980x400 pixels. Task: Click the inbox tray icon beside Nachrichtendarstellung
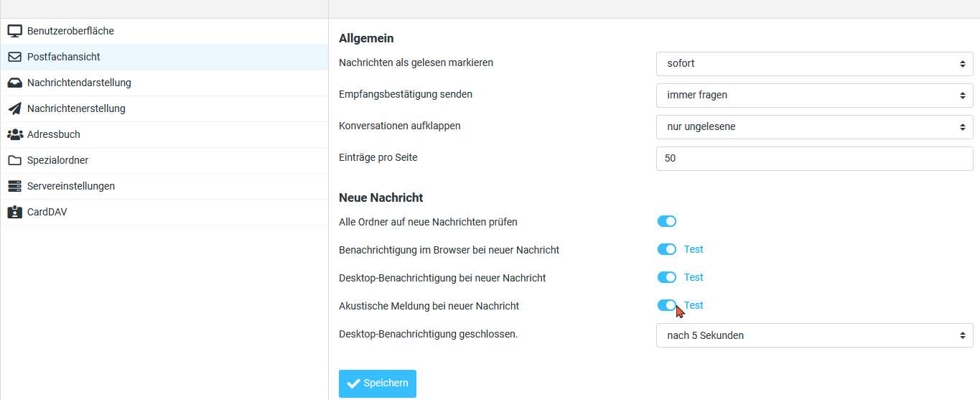14,83
